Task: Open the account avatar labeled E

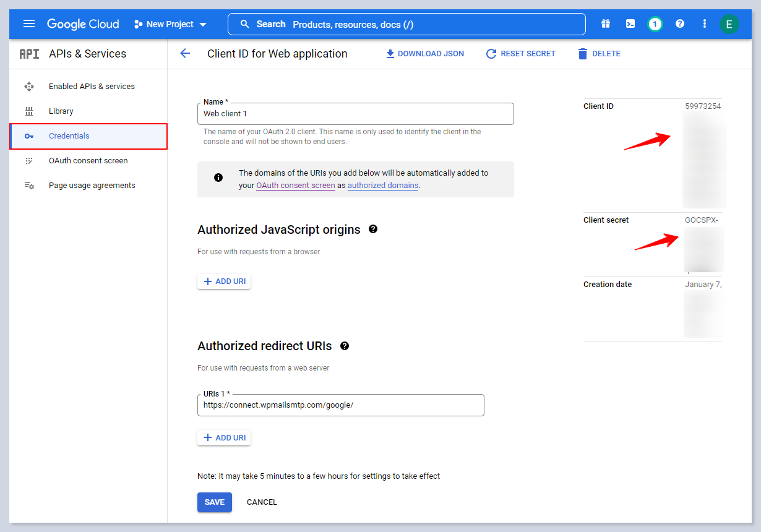Action: [729, 24]
